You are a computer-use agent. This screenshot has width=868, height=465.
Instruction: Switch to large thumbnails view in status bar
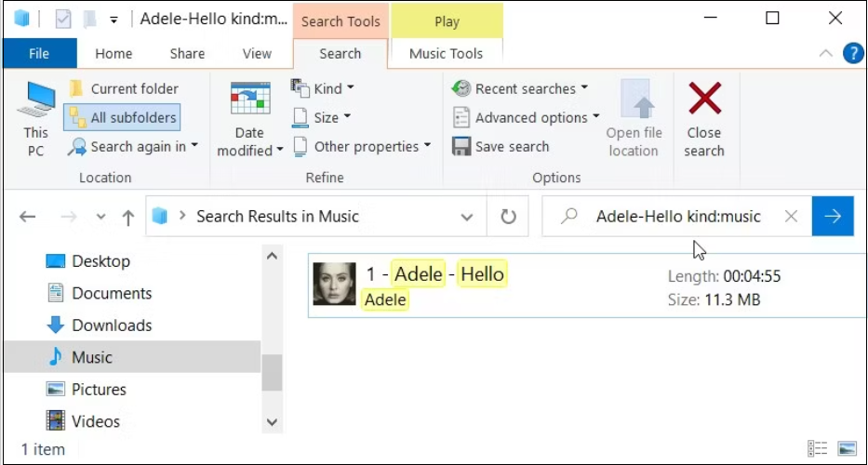(x=848, y=448)
